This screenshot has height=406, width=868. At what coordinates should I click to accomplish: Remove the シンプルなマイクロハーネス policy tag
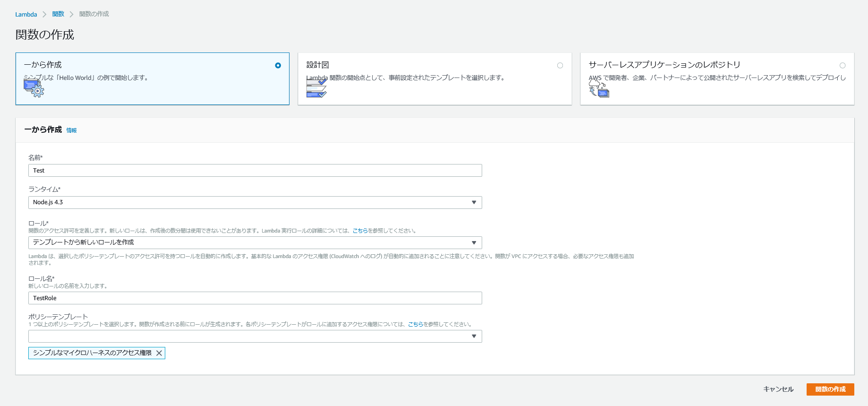point(159,353)
